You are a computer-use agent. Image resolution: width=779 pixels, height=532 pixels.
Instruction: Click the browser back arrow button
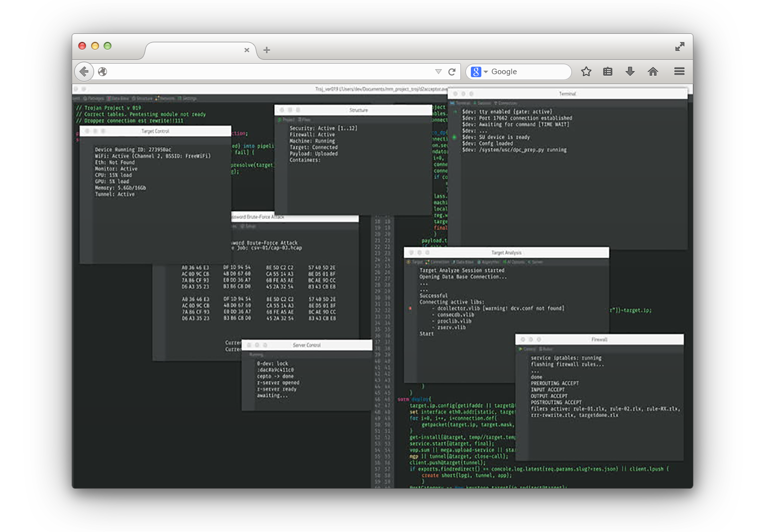84,72
